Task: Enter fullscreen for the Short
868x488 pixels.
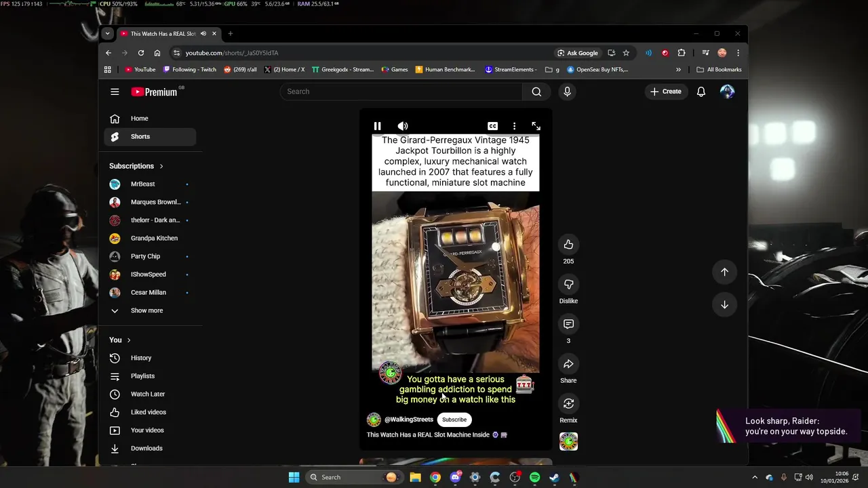Action: 536,126
